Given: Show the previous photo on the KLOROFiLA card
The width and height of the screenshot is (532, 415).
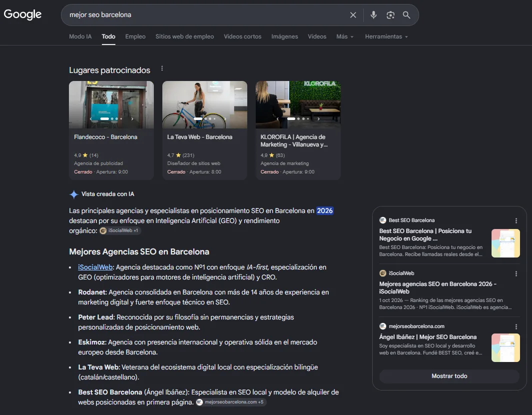Looking at the screenshot, I should click(x=278, y=119).
